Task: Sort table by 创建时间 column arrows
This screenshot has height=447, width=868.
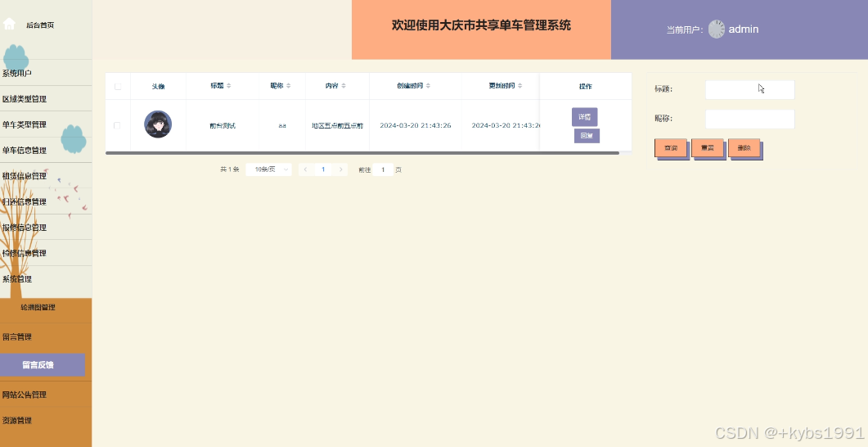Action: point(428,86)
